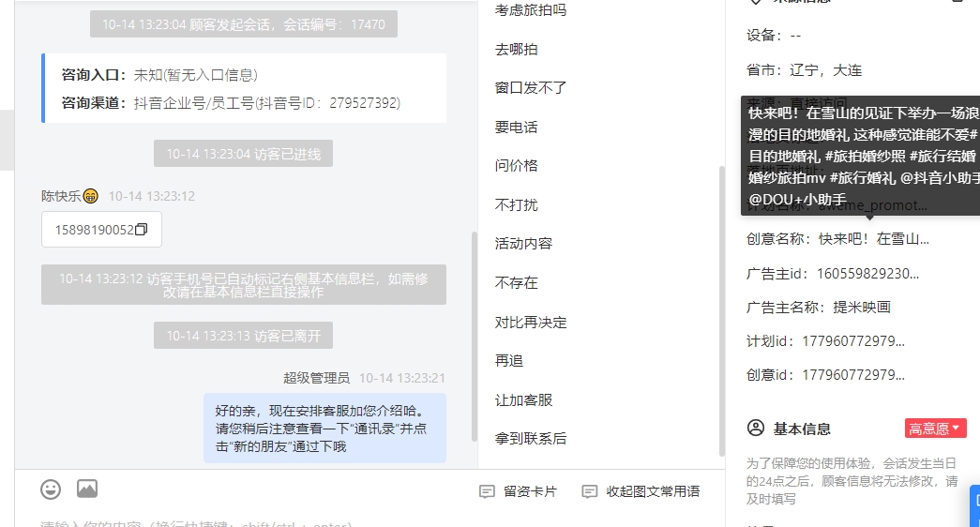Click the 基本信息 section heading
980x527 pixels.
click(x=802, y=429)
